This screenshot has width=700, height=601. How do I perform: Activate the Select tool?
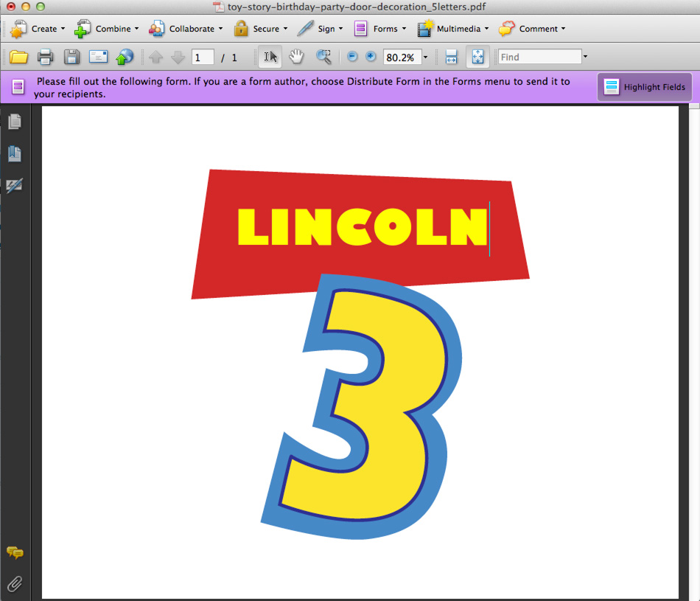point(270,57)
